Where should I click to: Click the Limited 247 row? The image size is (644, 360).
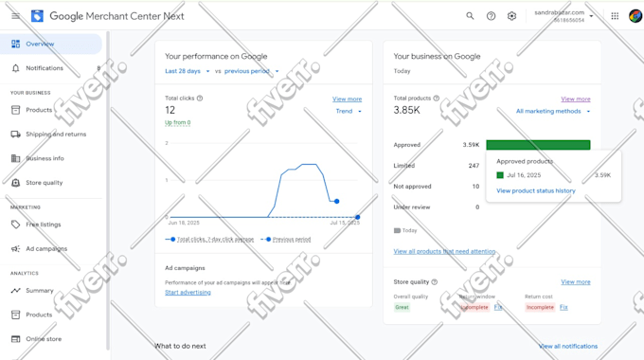click(x=437, y=166)
